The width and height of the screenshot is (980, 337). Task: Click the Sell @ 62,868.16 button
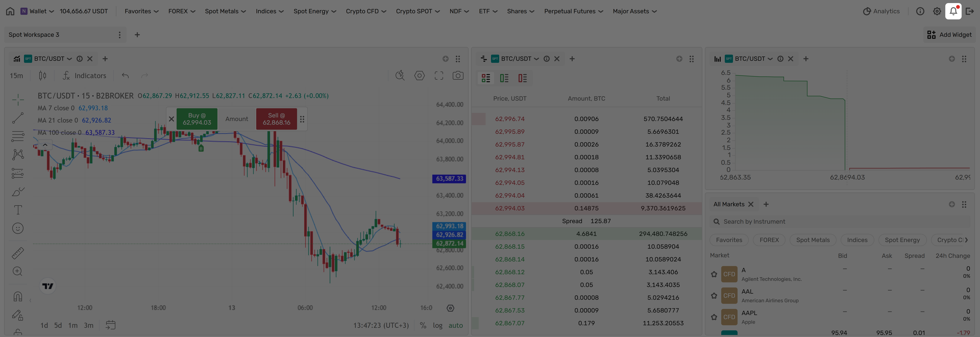277,119
